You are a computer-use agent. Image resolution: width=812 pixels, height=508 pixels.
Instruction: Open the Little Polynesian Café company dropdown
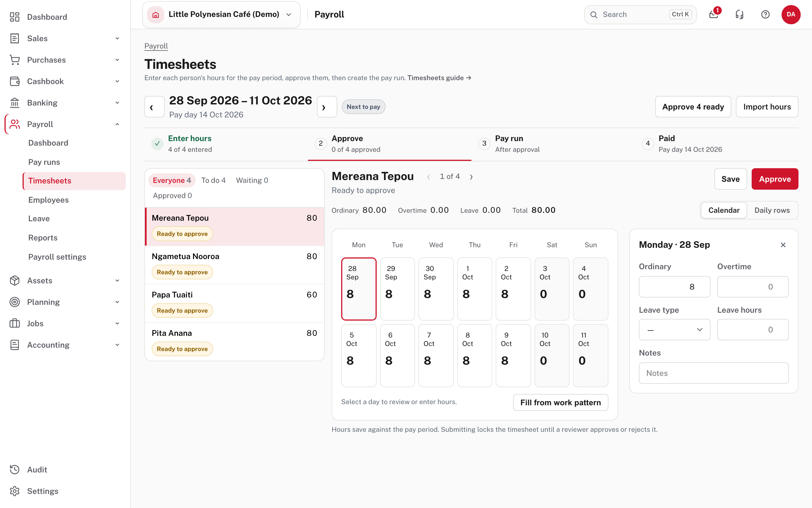(x=221, y=14)
